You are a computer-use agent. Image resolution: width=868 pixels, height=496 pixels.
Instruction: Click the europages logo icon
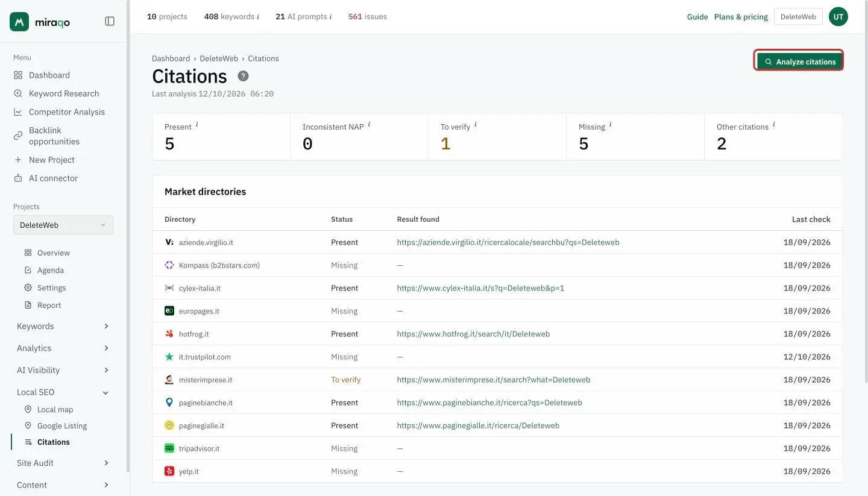169,311
